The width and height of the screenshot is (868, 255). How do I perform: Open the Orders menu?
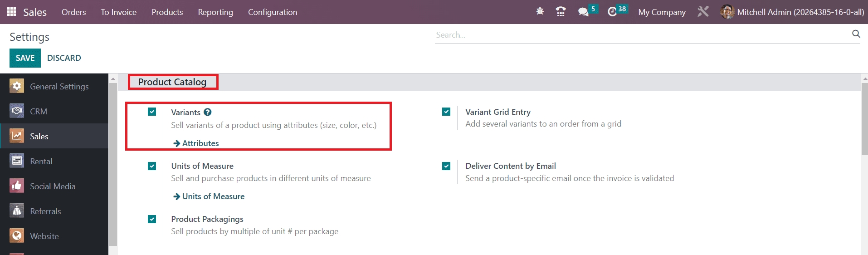(73, 12)
